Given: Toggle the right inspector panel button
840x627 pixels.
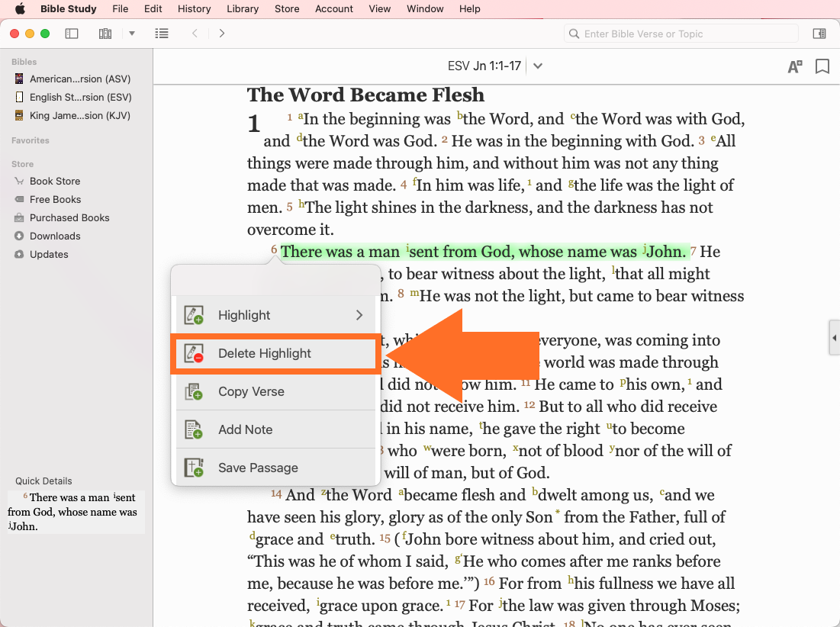Looking at the screenshot, I should (819, 34).
